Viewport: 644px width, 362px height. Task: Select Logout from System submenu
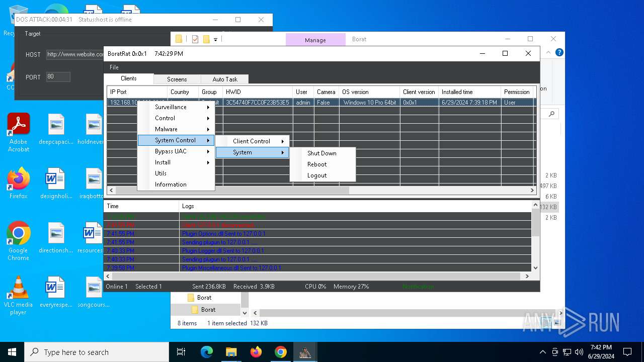323,175
